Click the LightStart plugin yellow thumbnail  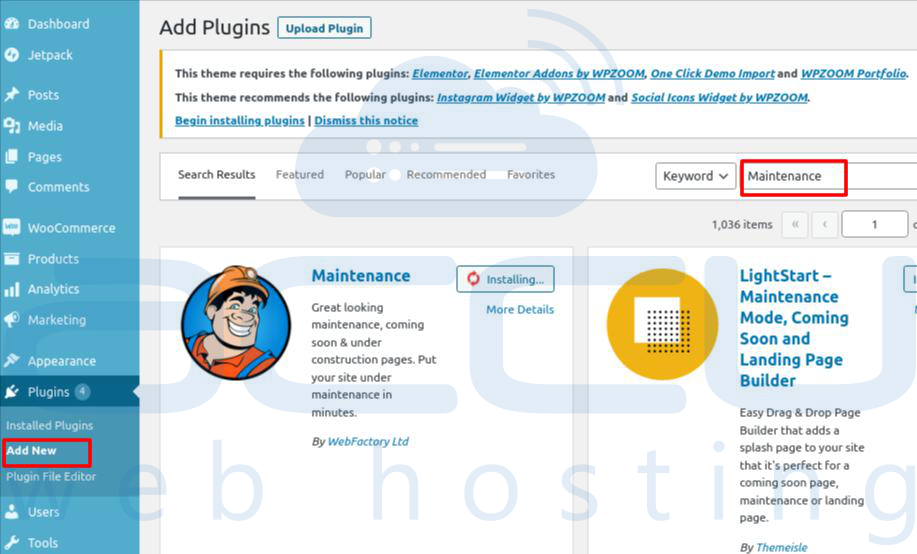[x=663, y=324]
